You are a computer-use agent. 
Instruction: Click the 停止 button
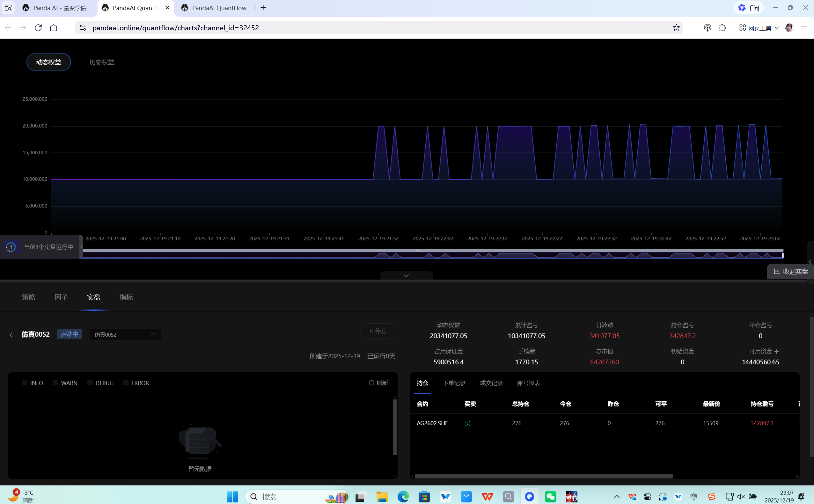(x=378, y=331)
